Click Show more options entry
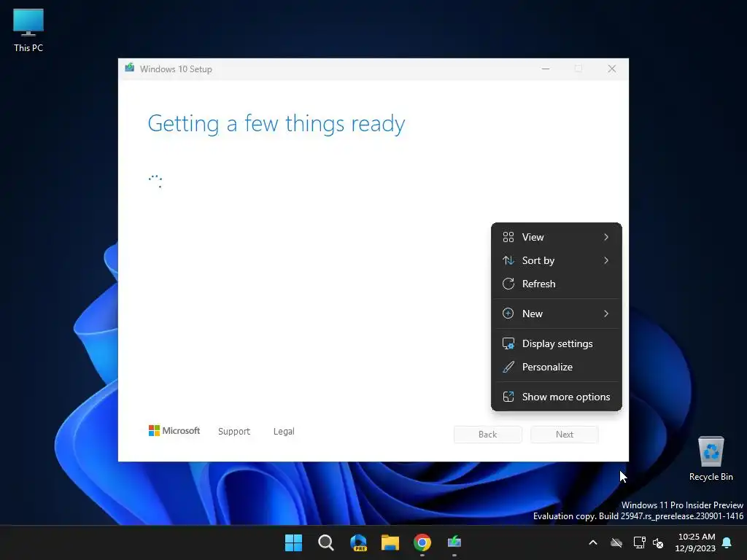This screenshot has width=747, height=560. (557, 397)
